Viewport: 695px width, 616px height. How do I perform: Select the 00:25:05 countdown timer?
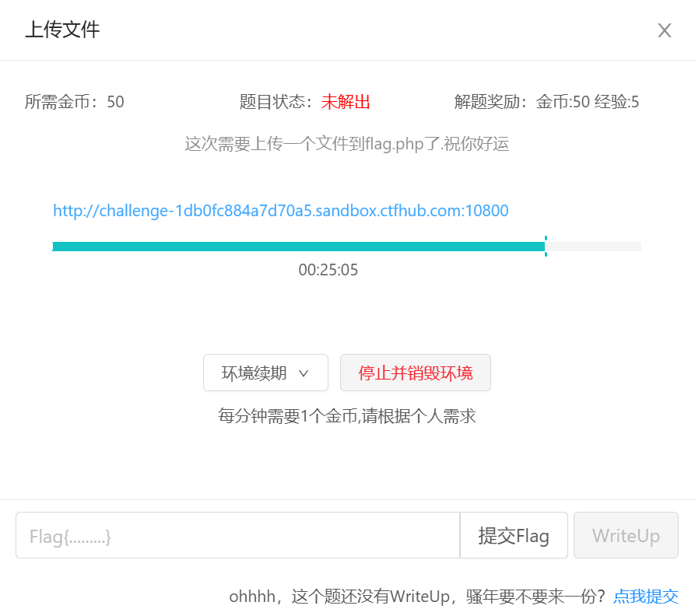click(x=328, y=271)
